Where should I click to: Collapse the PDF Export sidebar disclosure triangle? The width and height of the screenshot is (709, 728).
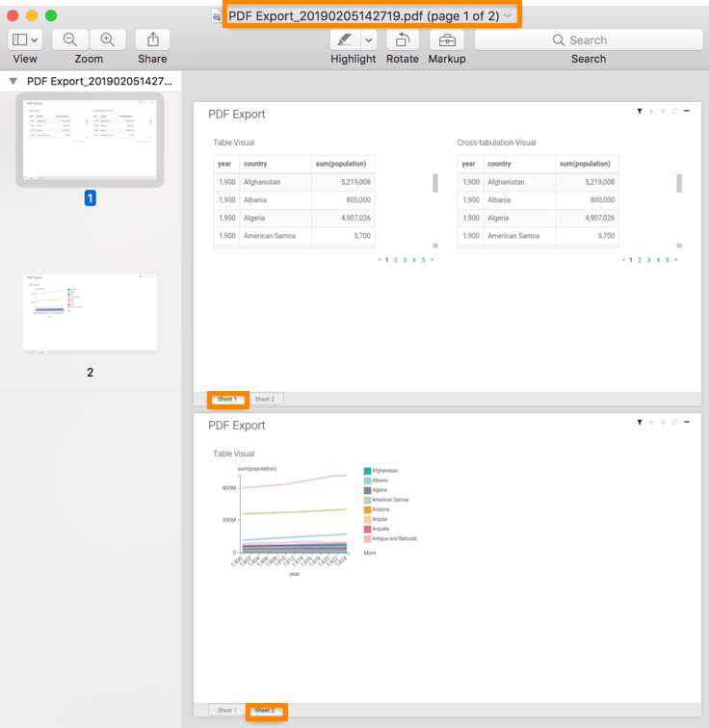click(x=13, y=82)
